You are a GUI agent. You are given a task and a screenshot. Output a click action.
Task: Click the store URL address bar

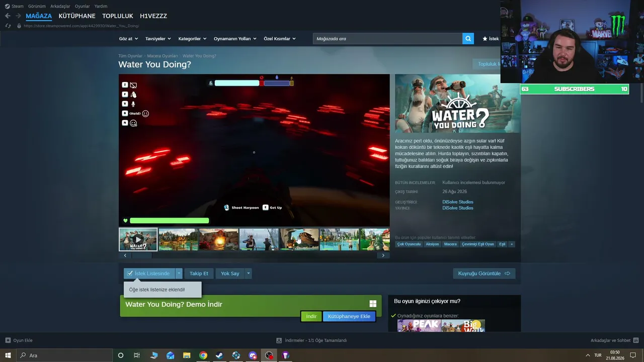coord(82,26)
